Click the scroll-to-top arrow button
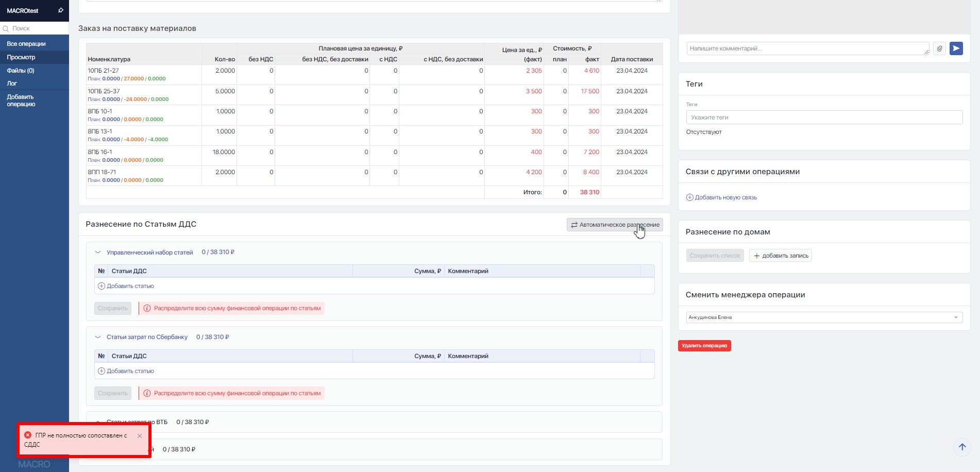The height and width of the screenshot is (472, 980). click(x=962, y=447)
